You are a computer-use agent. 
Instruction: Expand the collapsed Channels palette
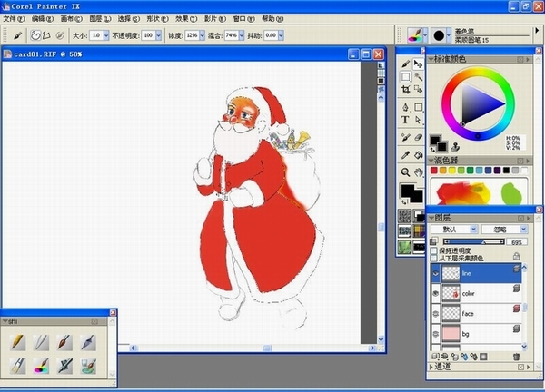point(431,367)
